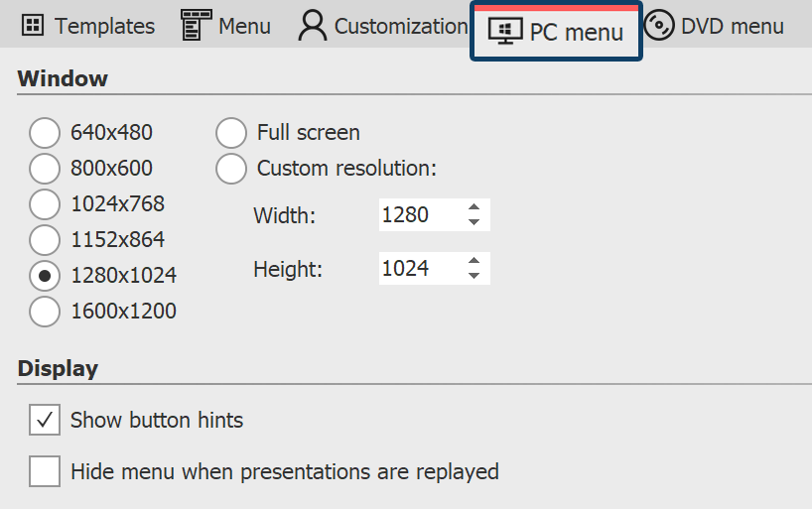Decrease the Width value with down arrow

474,222
